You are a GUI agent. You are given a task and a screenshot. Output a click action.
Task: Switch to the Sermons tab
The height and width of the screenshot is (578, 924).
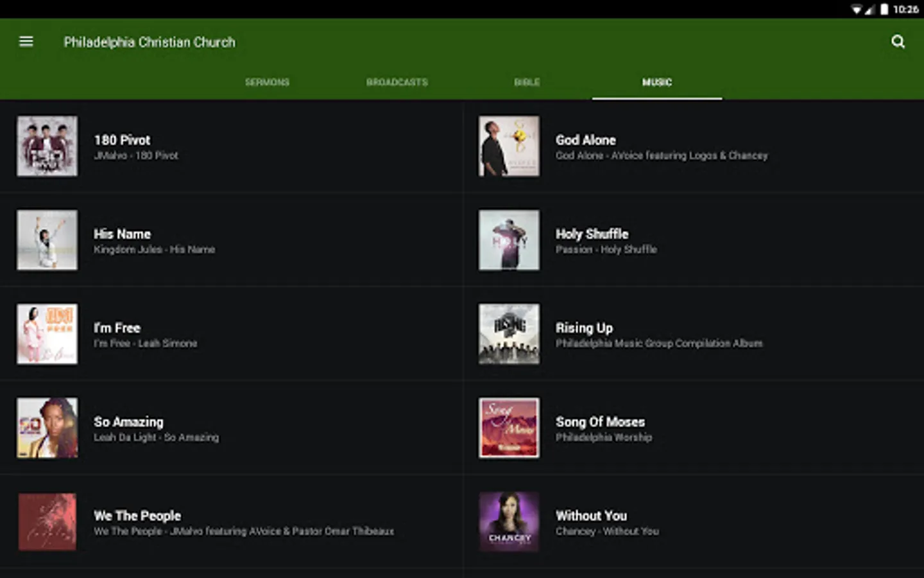(267, 82)
